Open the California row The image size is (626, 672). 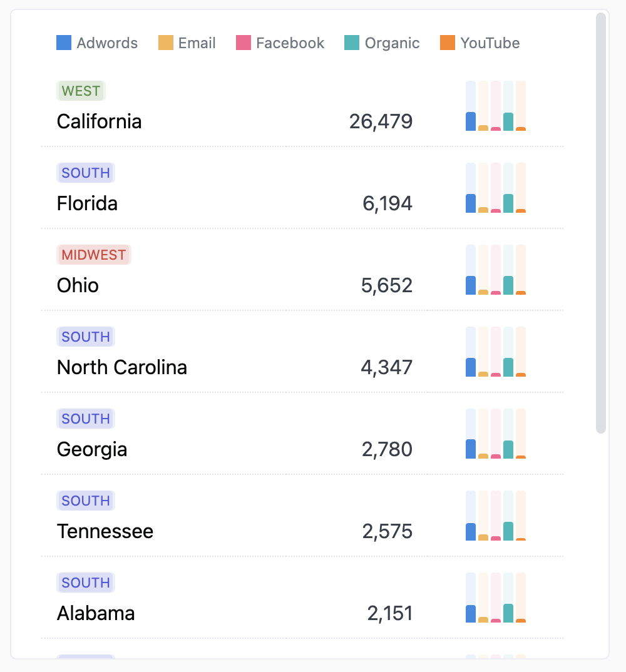point(100,121)
